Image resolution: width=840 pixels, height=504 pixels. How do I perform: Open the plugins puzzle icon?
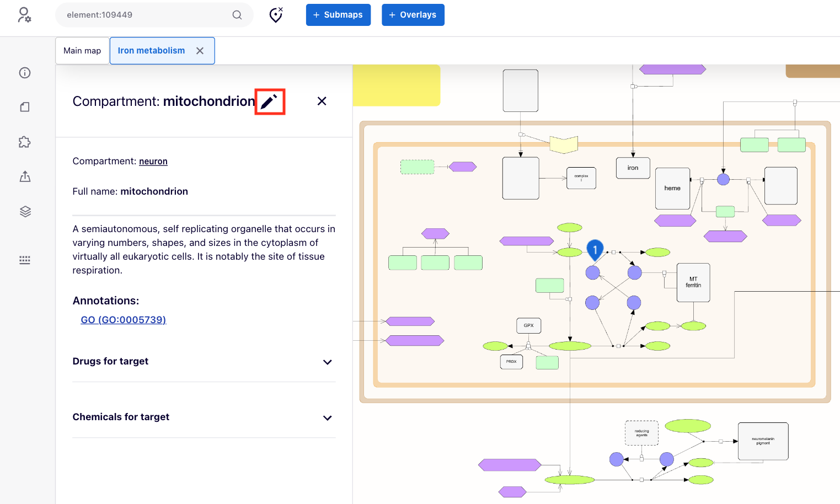click(25, 142)
